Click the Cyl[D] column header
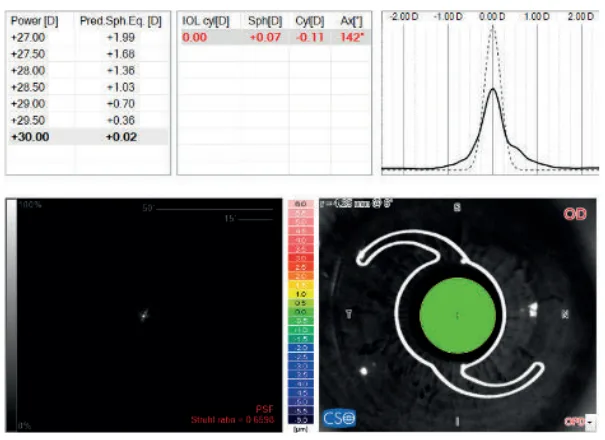Screen dimensions: 605x440 310,21
